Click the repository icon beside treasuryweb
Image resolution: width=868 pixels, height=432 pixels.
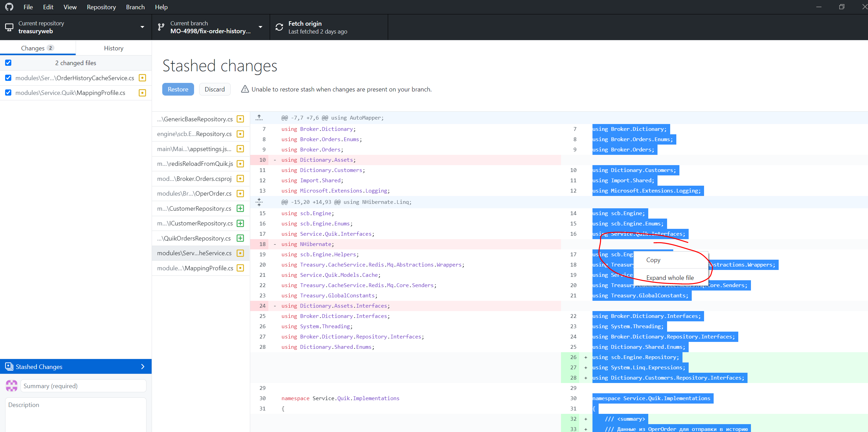point(9,27)
